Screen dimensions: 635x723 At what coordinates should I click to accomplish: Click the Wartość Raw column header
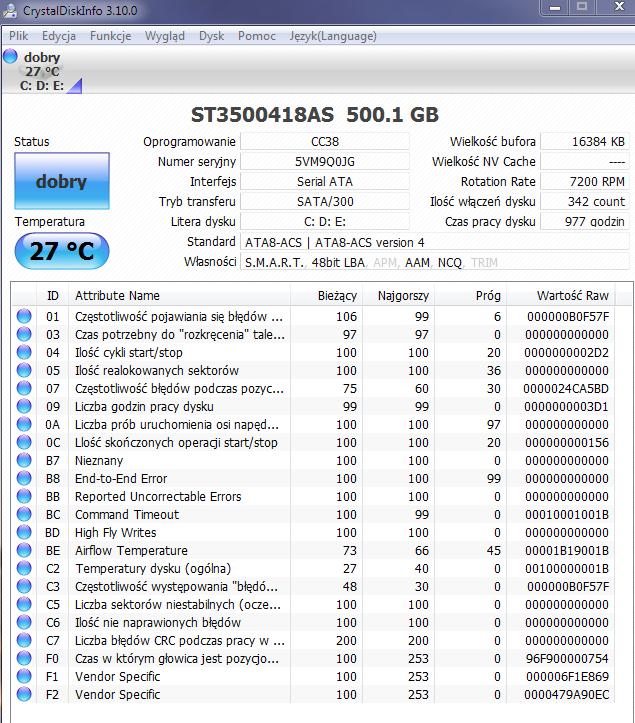[560, 296]
